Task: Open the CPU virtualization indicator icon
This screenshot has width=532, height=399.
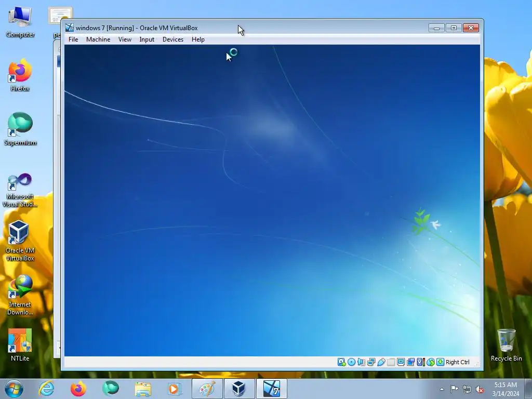Action: tap(421, 362)
